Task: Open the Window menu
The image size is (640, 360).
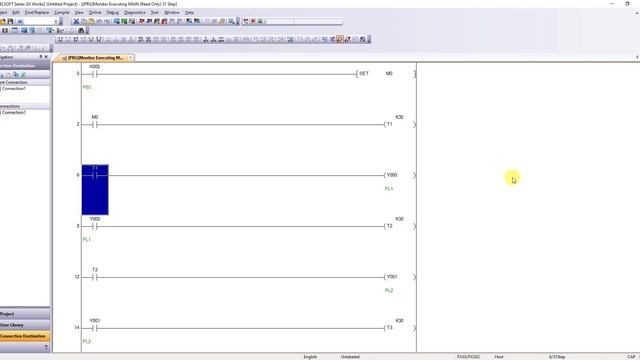Action: 172,13
